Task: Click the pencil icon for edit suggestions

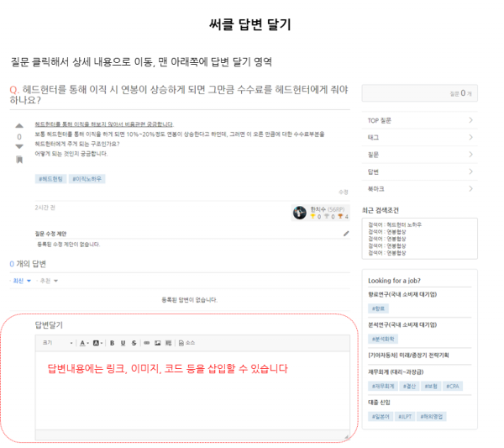Action: [x=345, y=234]
